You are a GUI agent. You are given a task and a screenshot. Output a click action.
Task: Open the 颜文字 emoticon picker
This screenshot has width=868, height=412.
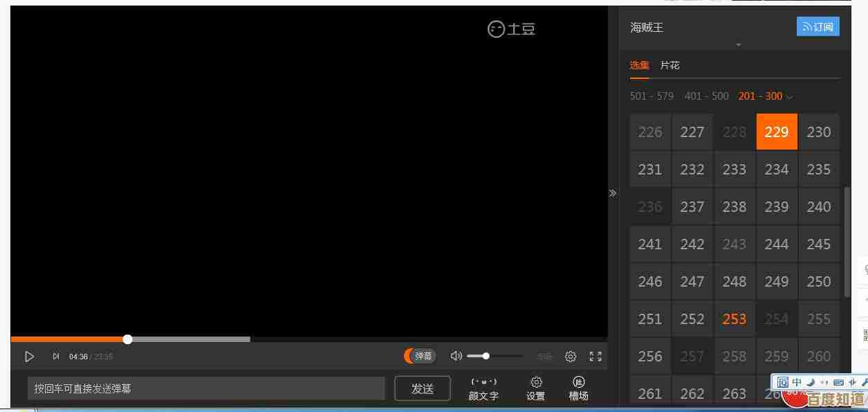(x=483, y=388)
